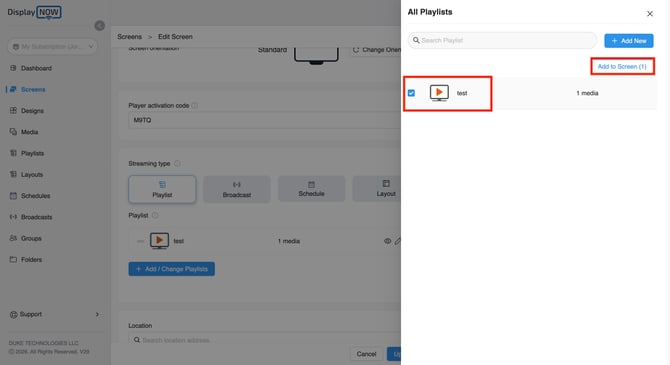Image resolution: width=670 pixels, height=365 pixels.
Task: Click the Change Orientation button
Action: pos(376,50)
